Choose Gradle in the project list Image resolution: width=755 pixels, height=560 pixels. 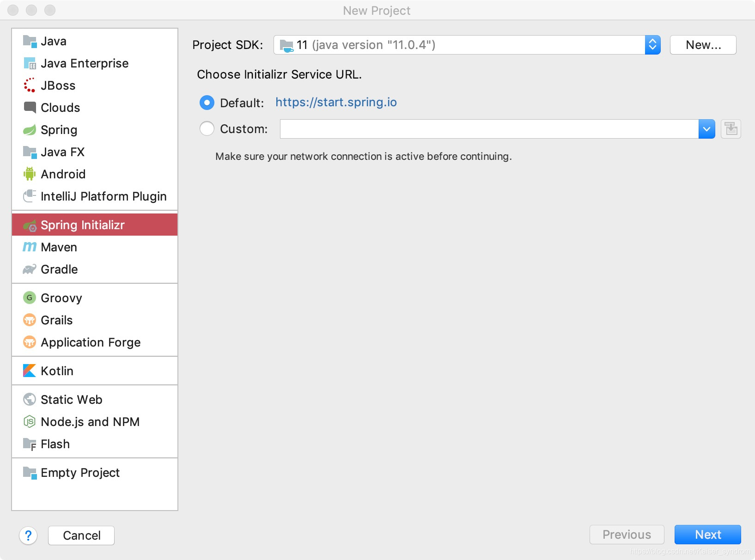95,269
